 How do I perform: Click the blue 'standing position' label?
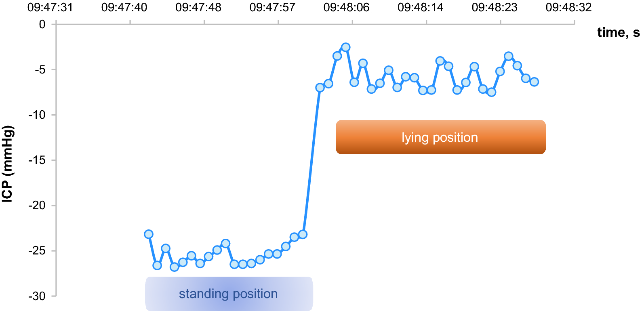tap(229, 294)
